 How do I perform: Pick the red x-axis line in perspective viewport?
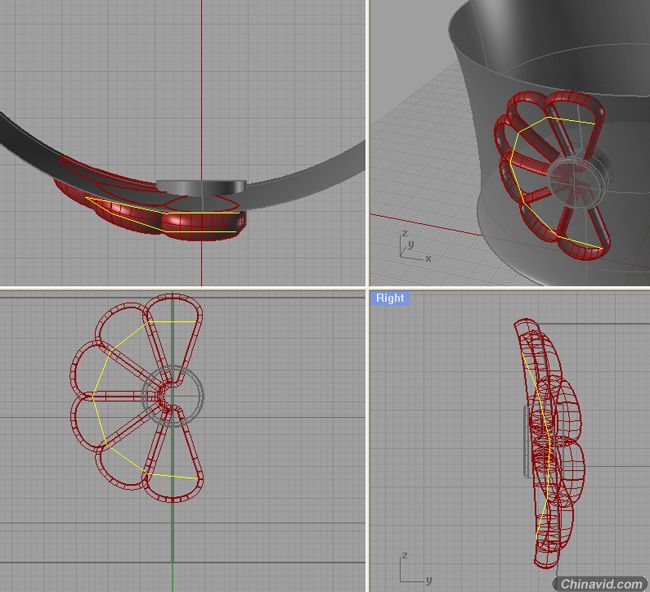pyautogui.click(x=425, y=225)
